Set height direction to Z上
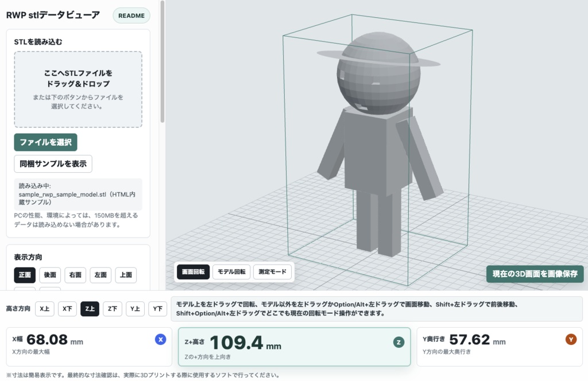Image resolution: width=588 pixels, height=381 pixels. tap(90, 309)
